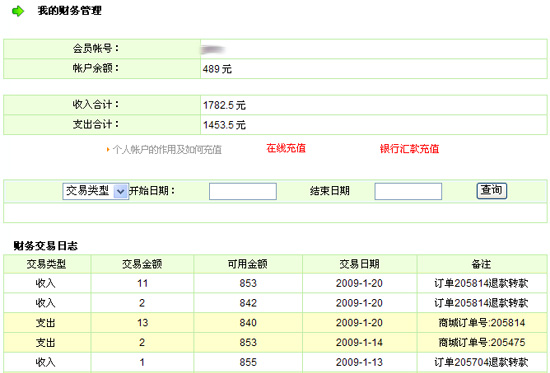The image size is (550, 373).
Task: Click the 查询 button
Action: point(491,191)
